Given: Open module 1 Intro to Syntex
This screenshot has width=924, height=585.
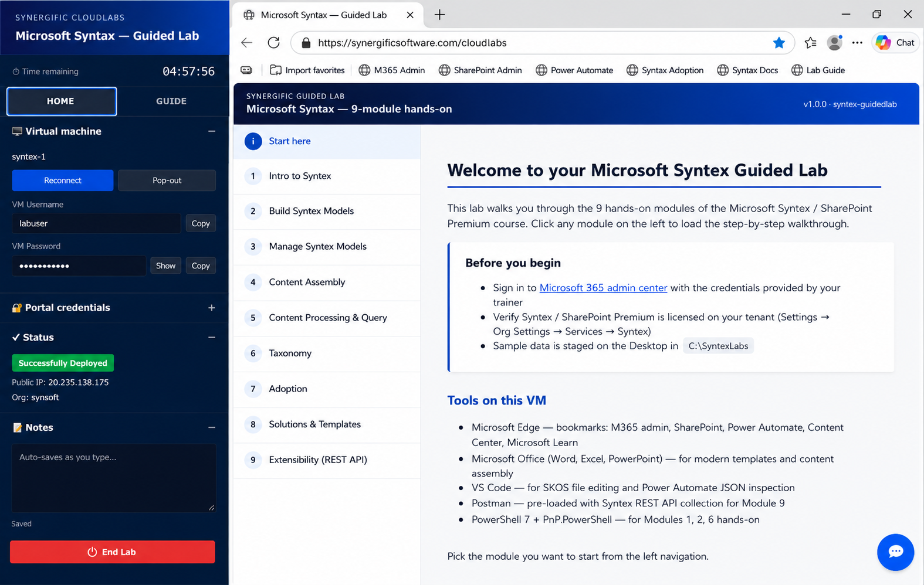Looking at the screenshot, I should click(x=327, y=176).
